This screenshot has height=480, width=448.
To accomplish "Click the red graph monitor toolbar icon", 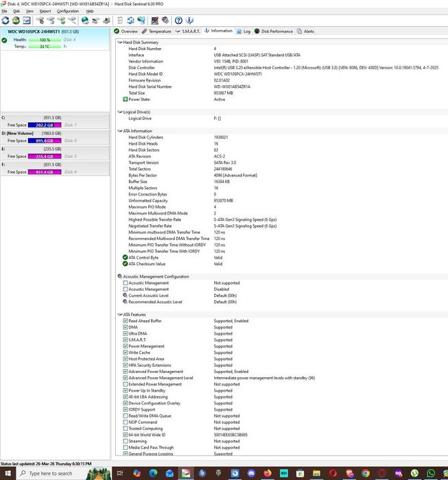I will click(154, 21).
